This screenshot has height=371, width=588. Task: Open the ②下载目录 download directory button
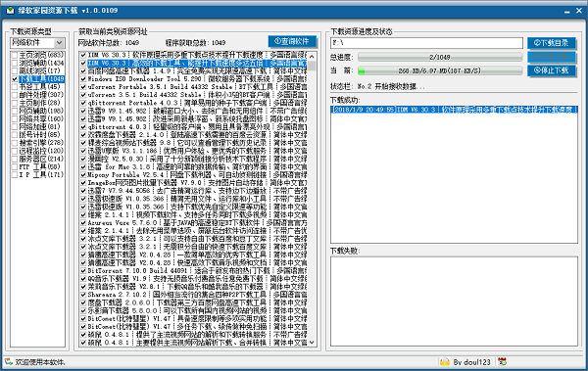coord(552,43)
